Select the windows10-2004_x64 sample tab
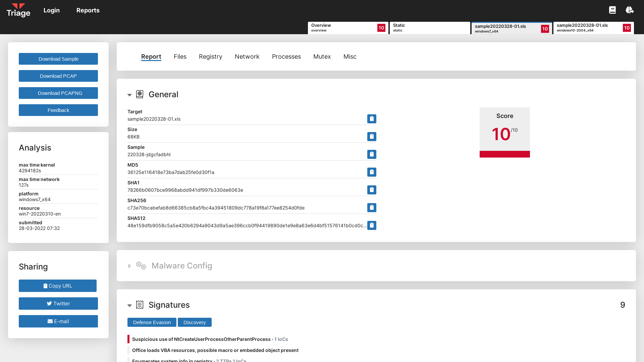644x362 pixels. (594, 28)
